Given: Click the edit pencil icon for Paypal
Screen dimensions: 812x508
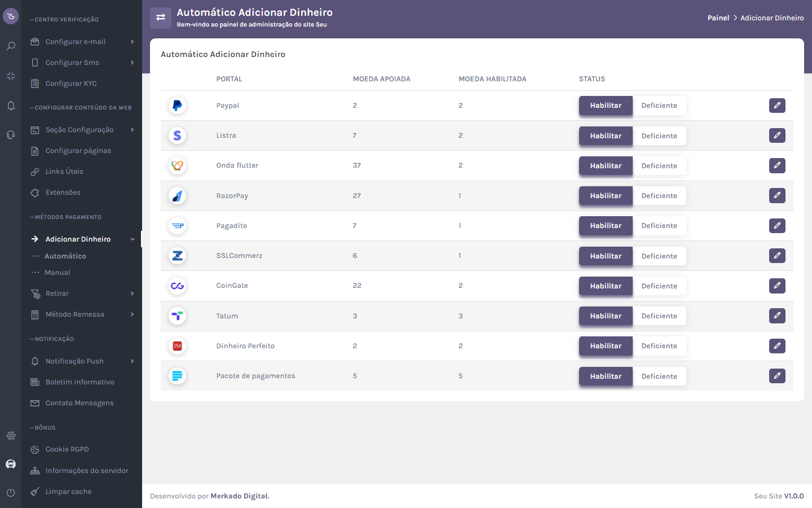Looking at the screenshot, I should click(x=776, y=106).
